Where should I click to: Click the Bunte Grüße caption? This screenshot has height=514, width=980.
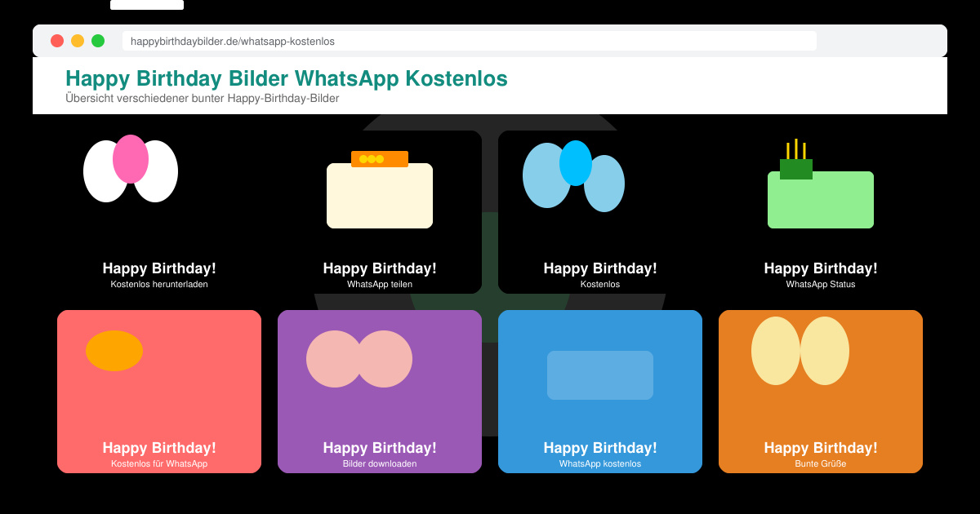[821, 463]
